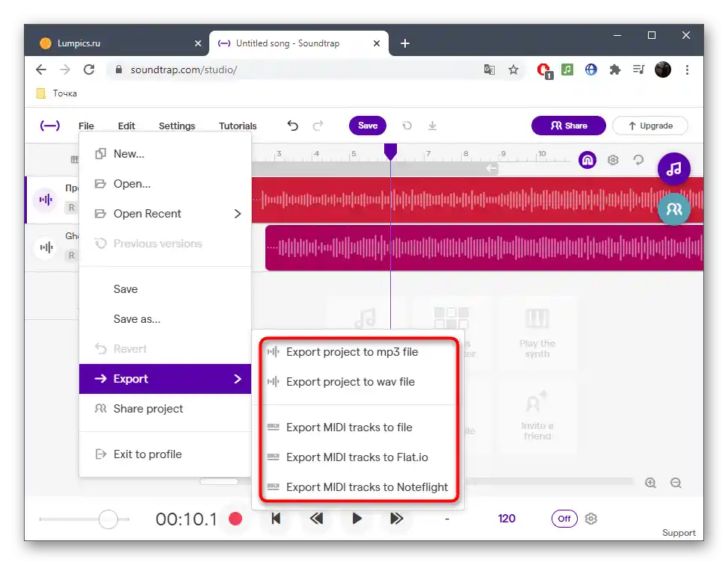Open metronome settings gear icon
The width and height of the screenshot is (728, 565).
pyautogui.click(x=590, y=519)
